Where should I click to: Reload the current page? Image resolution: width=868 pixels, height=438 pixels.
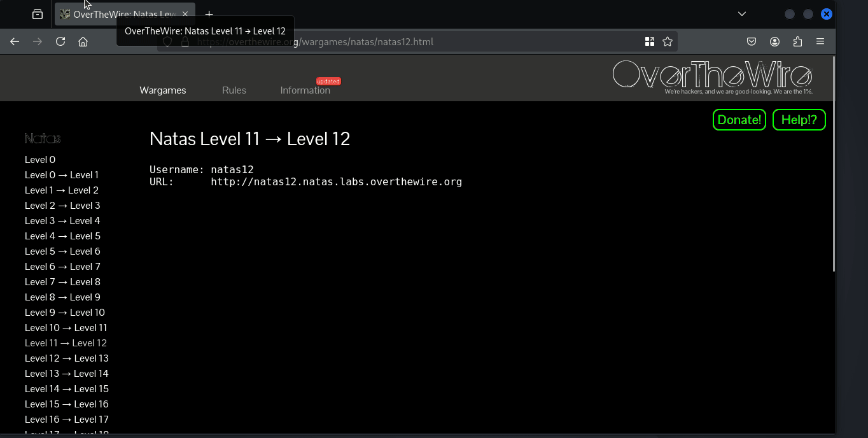60,41
